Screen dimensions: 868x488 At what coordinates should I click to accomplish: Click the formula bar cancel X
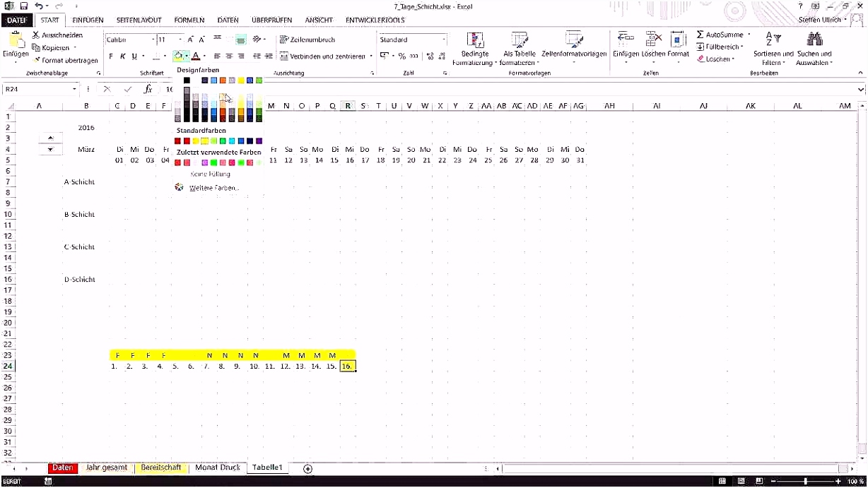point(107,90)
